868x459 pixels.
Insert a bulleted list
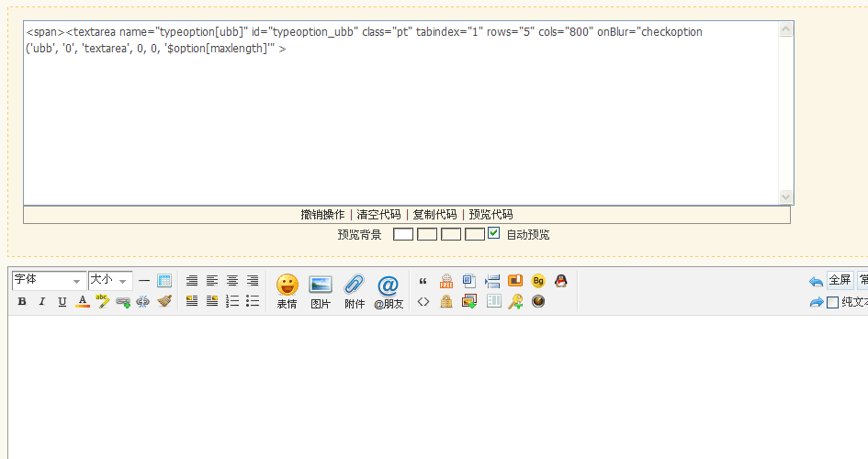click(253, 301)
